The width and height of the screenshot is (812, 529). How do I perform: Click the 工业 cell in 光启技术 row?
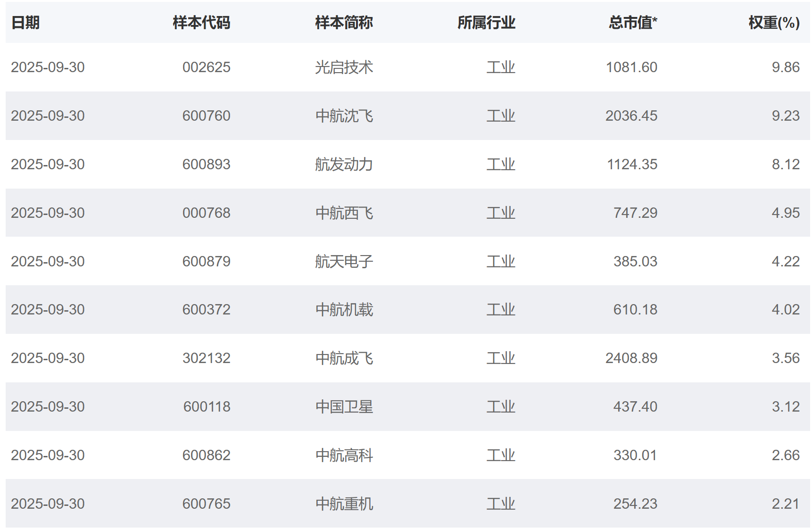pos(500,67)
